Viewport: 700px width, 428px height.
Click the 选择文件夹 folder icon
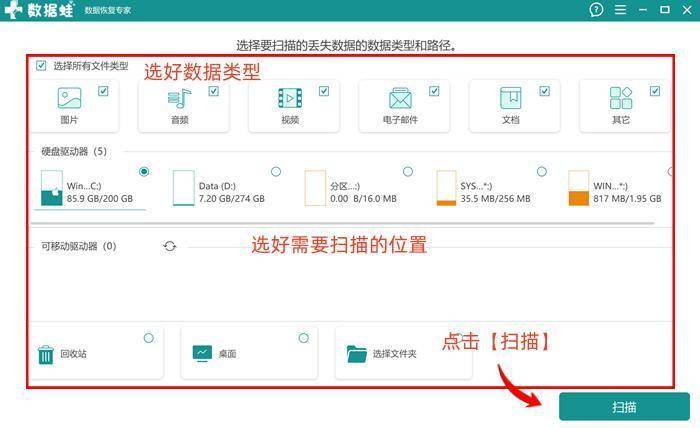point(356,354)
